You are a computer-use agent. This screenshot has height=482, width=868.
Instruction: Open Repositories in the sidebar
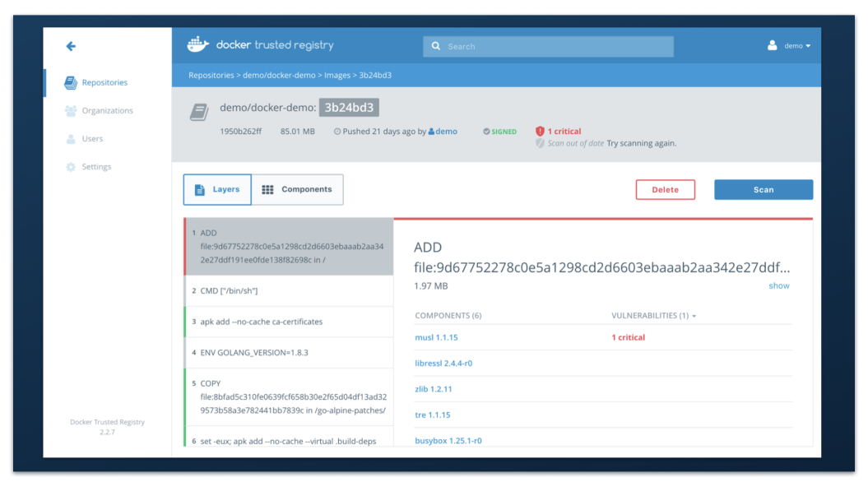[104, 82]
